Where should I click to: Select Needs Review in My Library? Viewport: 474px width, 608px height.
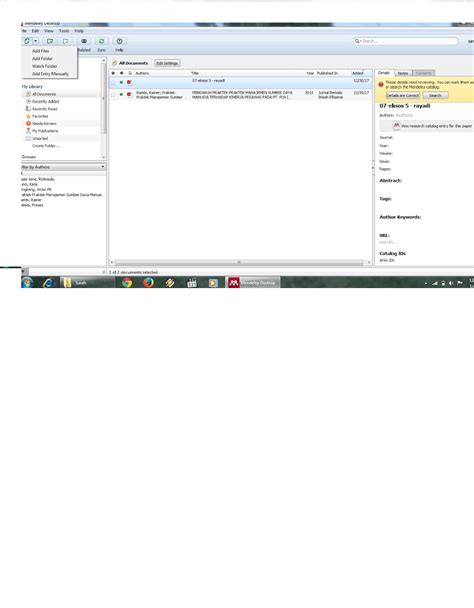tap(44, 124)
